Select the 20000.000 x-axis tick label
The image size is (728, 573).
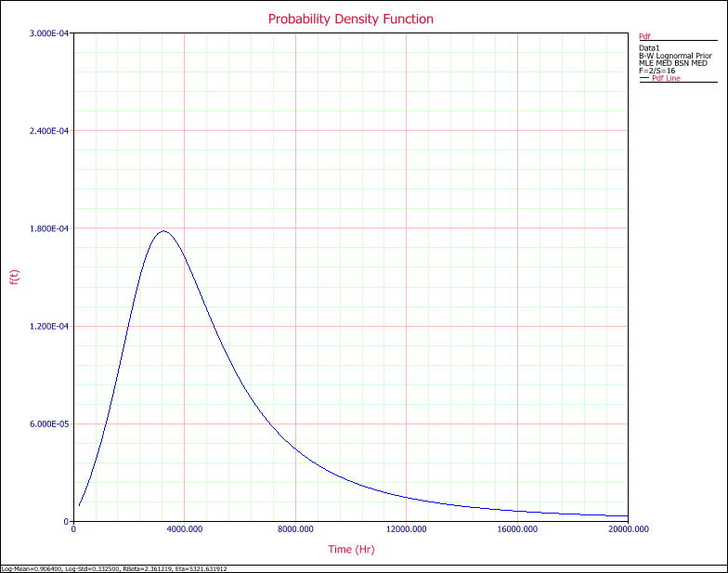(627, 530)
